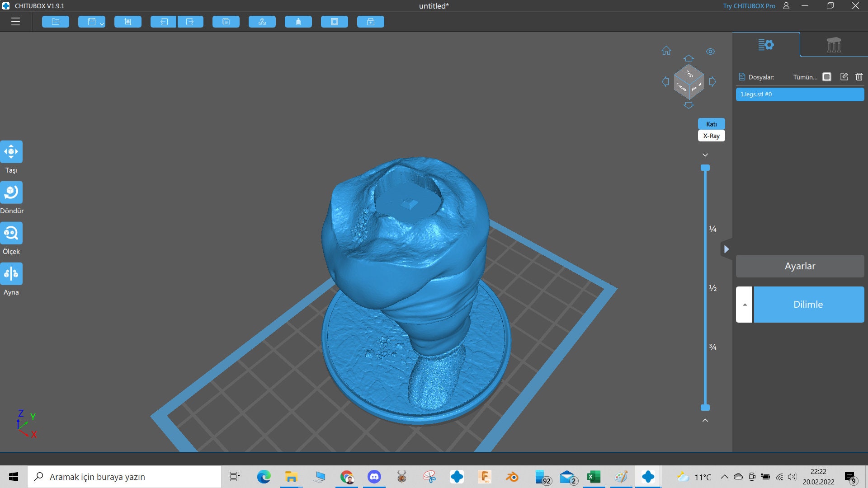Open the hamburger menu in the top-left

[15, 21]
